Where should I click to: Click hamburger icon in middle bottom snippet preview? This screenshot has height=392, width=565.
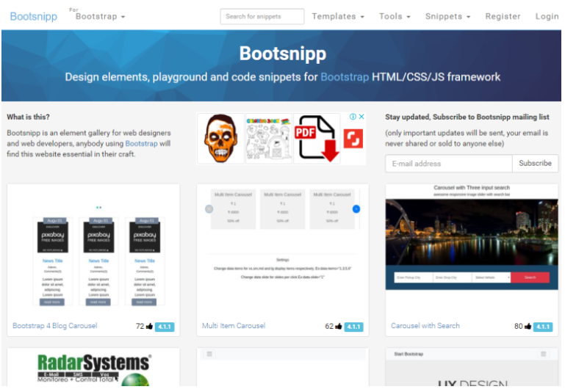tap(209, 355)
